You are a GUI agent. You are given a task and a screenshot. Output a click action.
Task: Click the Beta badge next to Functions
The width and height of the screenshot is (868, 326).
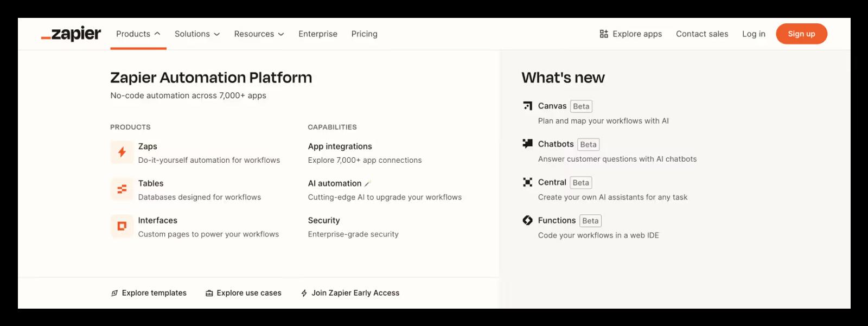[590, 221]
